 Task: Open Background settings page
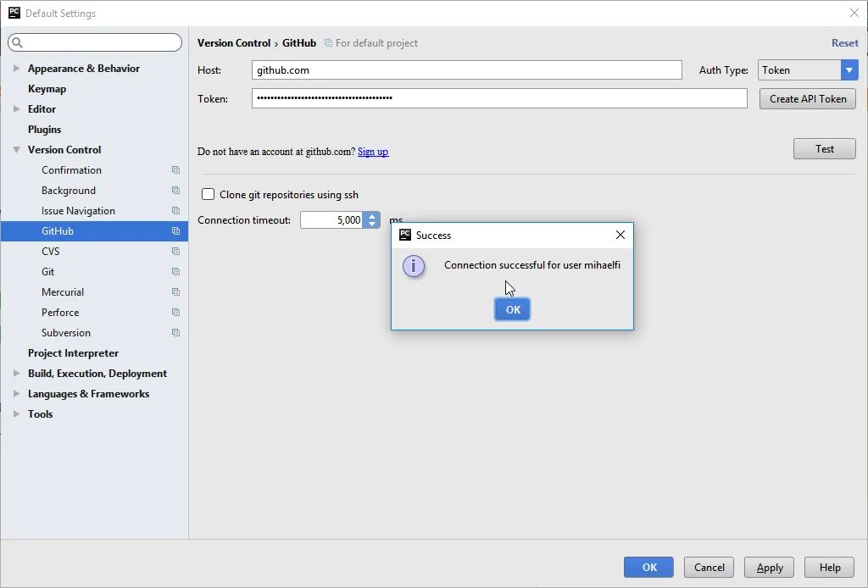coord(69,191)
